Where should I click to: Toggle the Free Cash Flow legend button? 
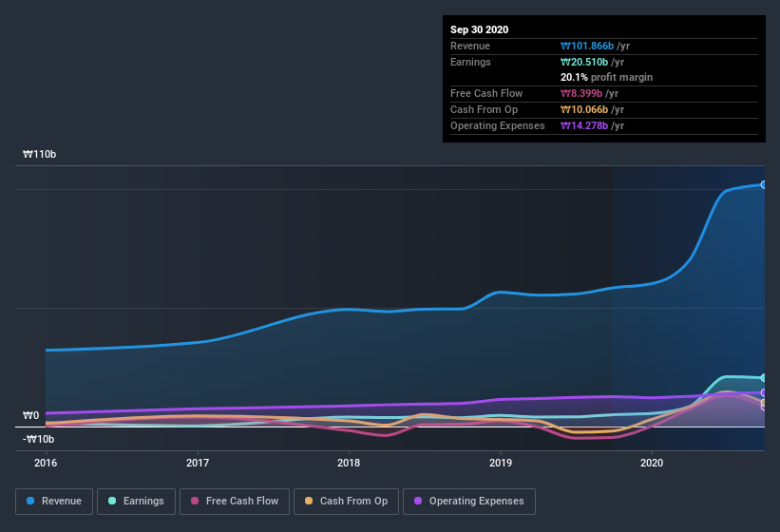235,502
